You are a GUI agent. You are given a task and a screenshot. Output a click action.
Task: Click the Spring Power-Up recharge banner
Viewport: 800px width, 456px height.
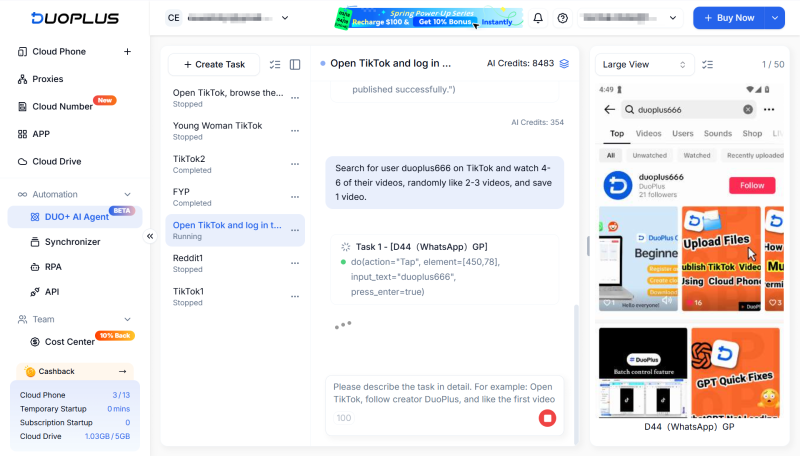(429, 18)
